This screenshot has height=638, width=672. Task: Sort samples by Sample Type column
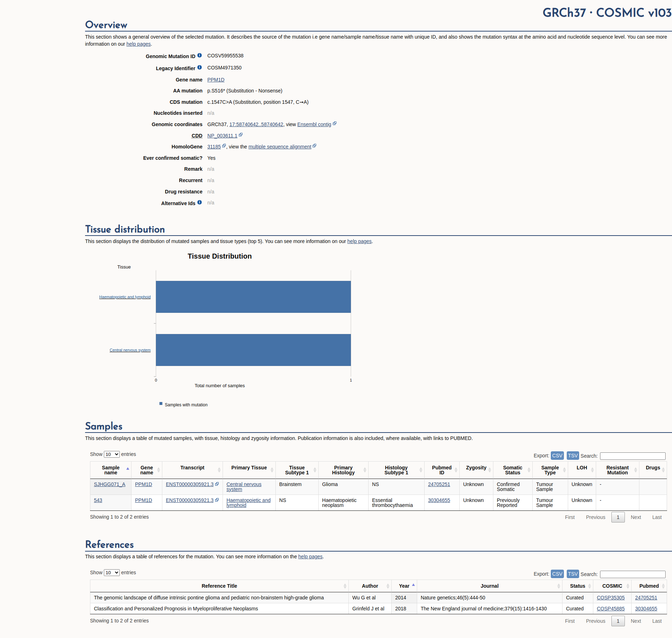coord(550,470)
